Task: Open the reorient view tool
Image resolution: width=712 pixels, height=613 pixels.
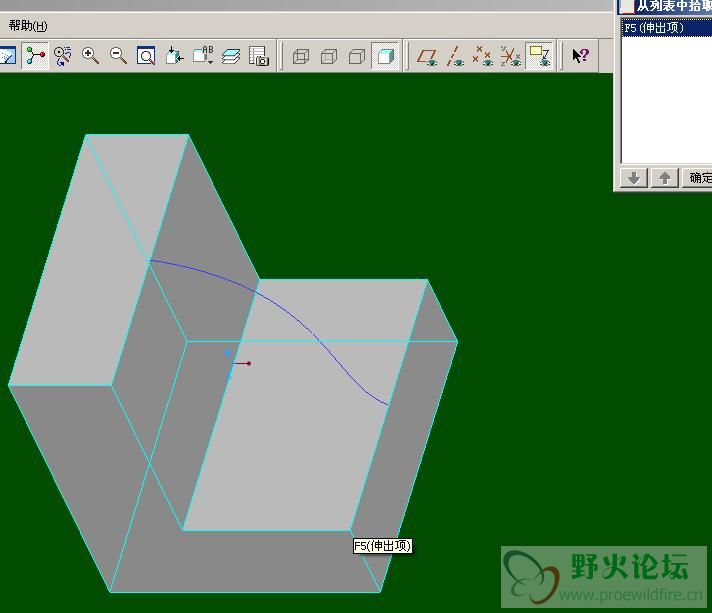Action: 174,56
